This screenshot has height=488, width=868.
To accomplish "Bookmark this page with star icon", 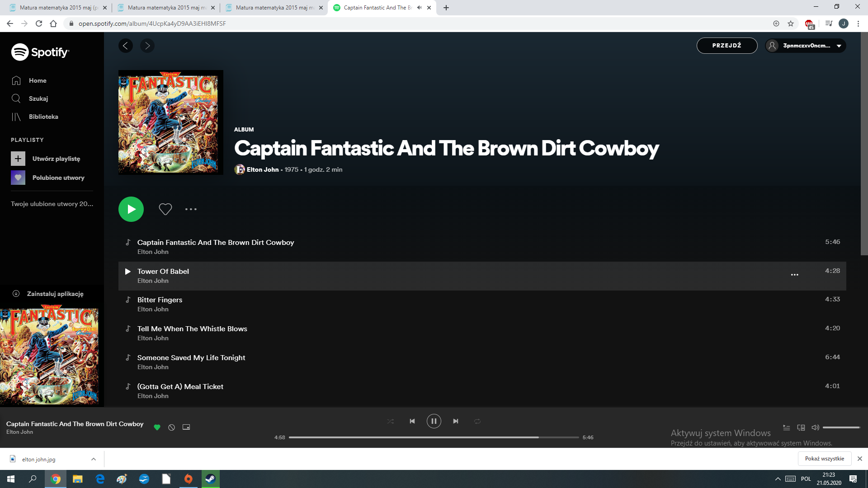I will [x=791, y=23].
